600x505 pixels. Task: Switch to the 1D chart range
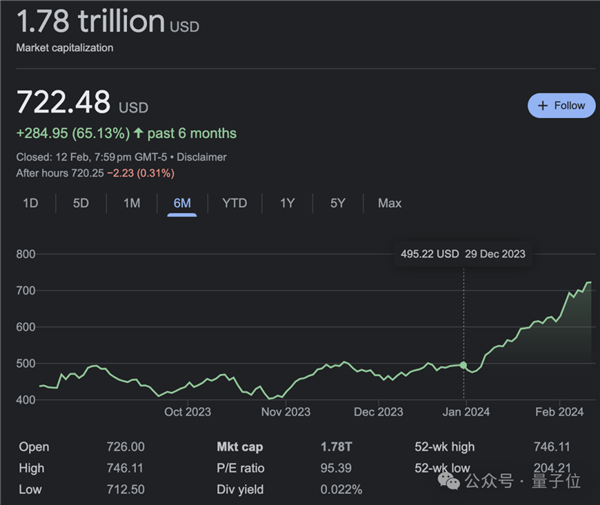point(31,203)
